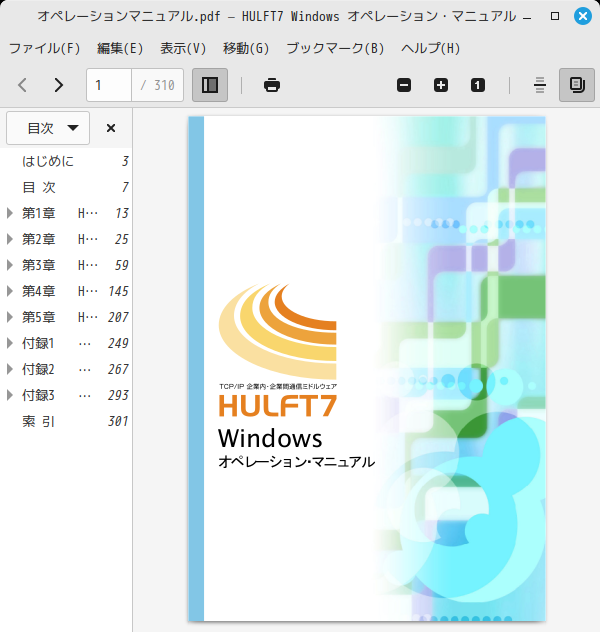Open the 編集(E) menu
Image resolution: width=600 pixels, height=632 pixels.
[120, 48]
